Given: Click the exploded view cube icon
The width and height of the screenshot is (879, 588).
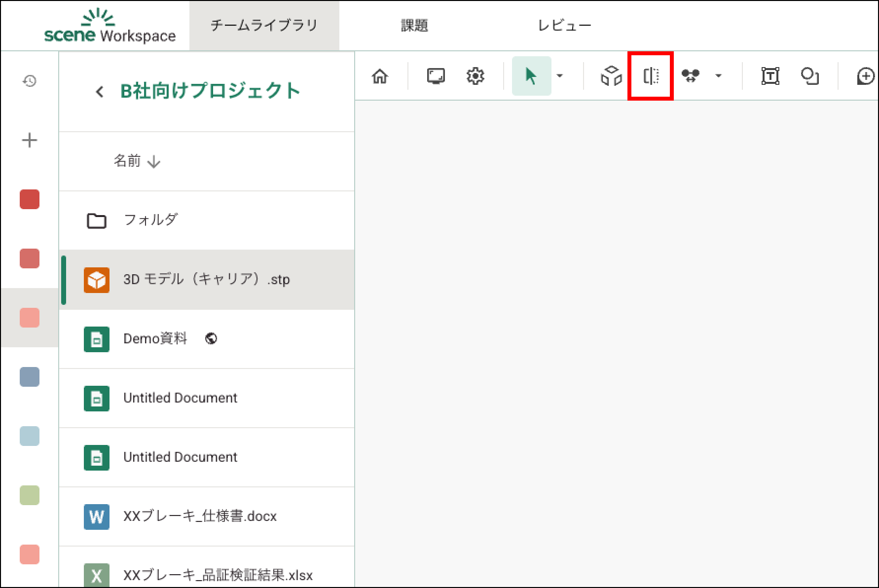Looking at the screenshot, I should pos(611,76).
